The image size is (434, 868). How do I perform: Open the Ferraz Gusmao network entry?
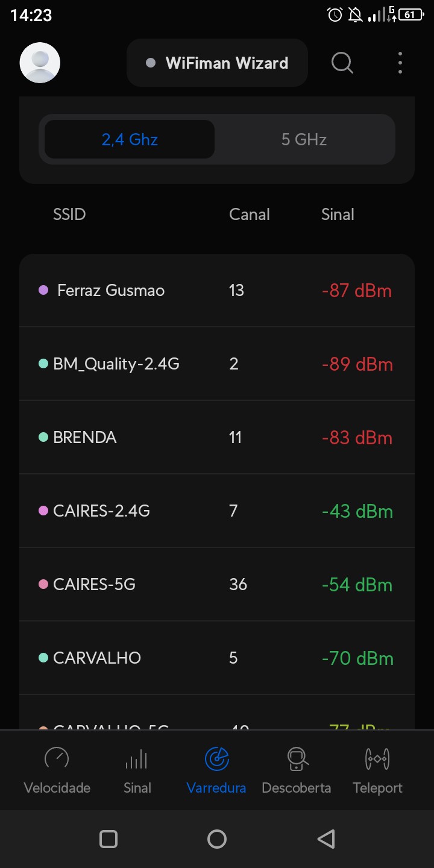click(217, 291)
